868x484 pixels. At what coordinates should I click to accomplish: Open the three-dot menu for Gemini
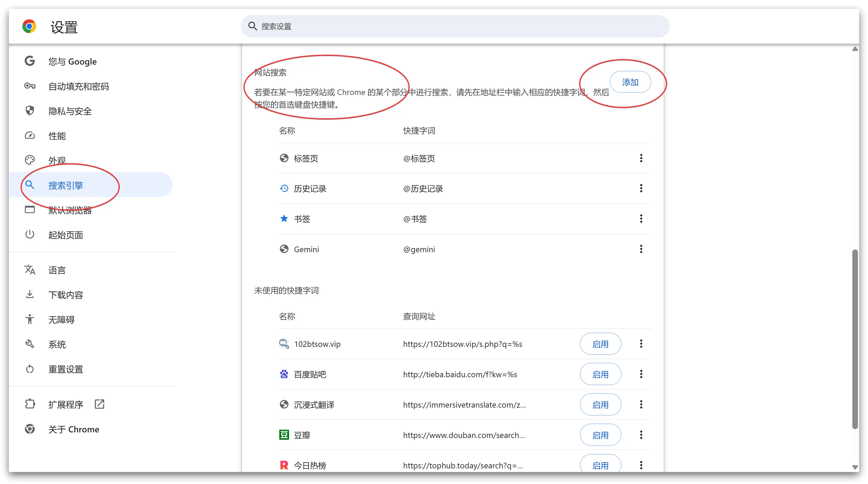point(641,249)
